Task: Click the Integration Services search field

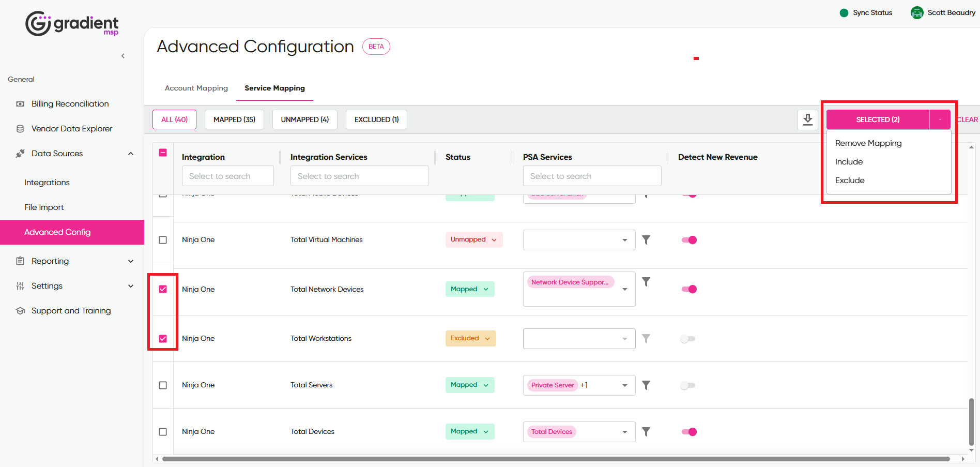Action: [360, 176]
